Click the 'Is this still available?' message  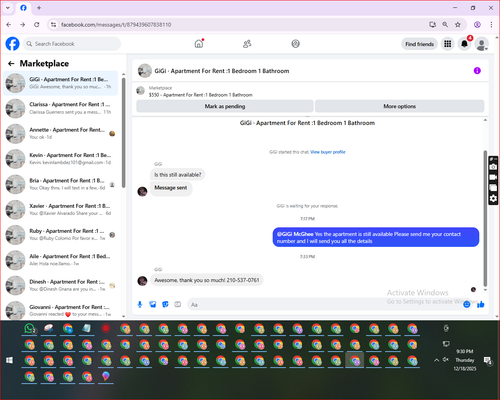178,175
